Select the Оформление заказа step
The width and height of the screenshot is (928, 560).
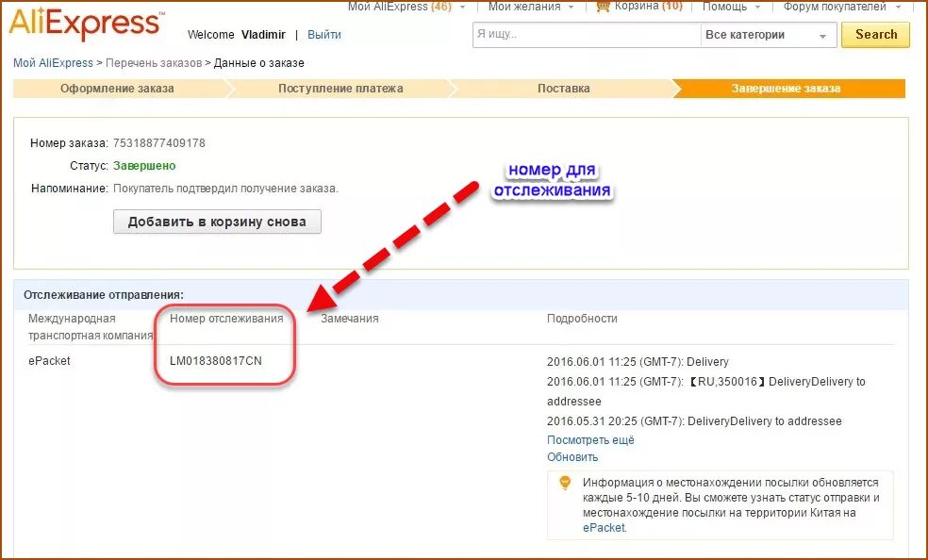click(x=117, y=89)
